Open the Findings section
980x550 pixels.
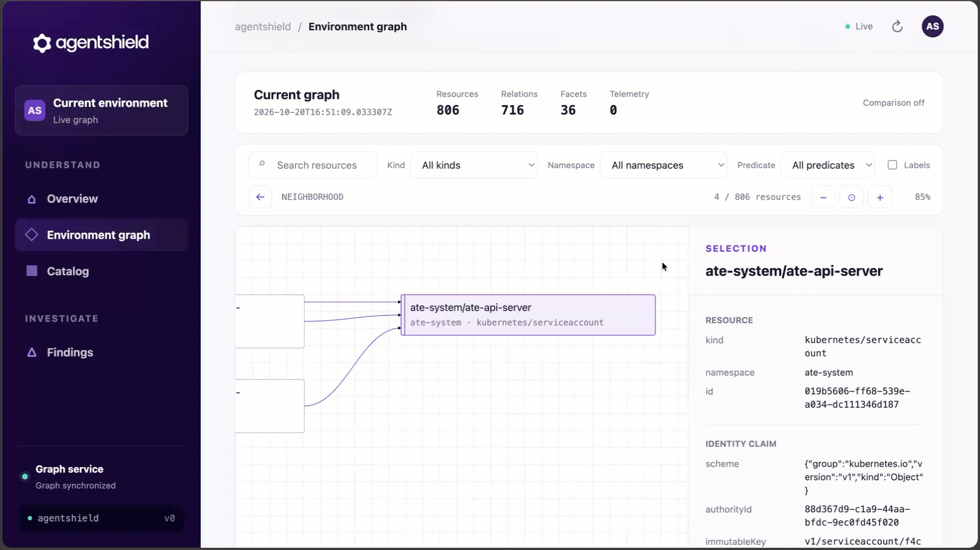102,352
